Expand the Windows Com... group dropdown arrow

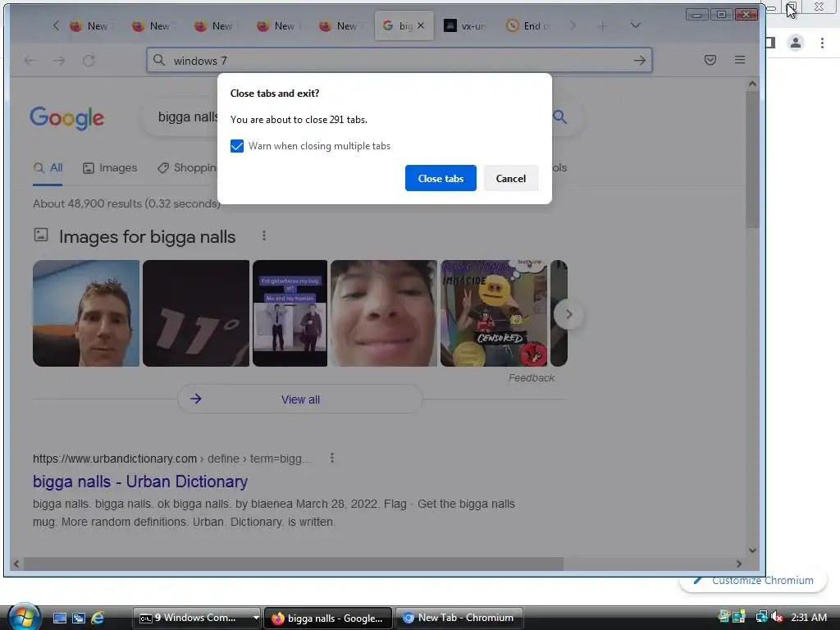(x=256, y=618)
